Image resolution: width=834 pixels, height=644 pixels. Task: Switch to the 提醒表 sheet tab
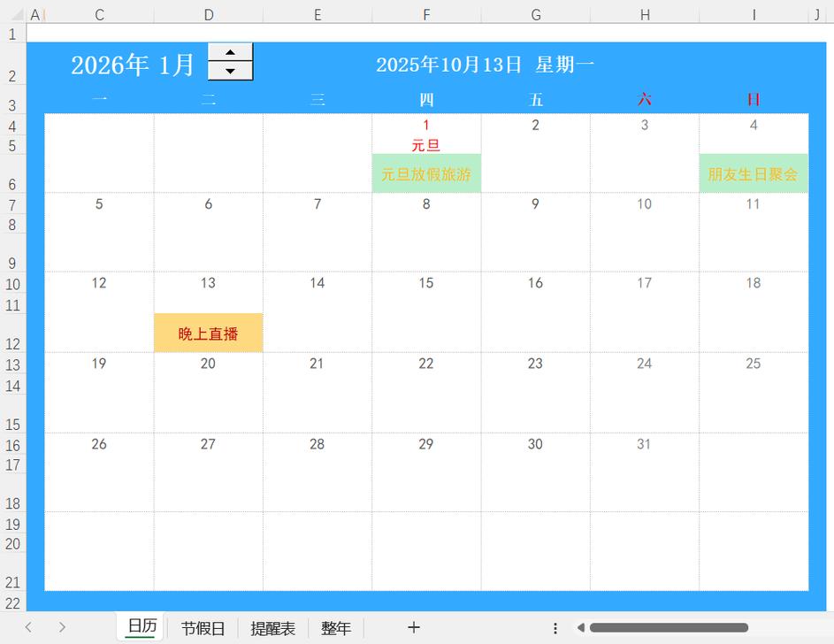[274, 627]
